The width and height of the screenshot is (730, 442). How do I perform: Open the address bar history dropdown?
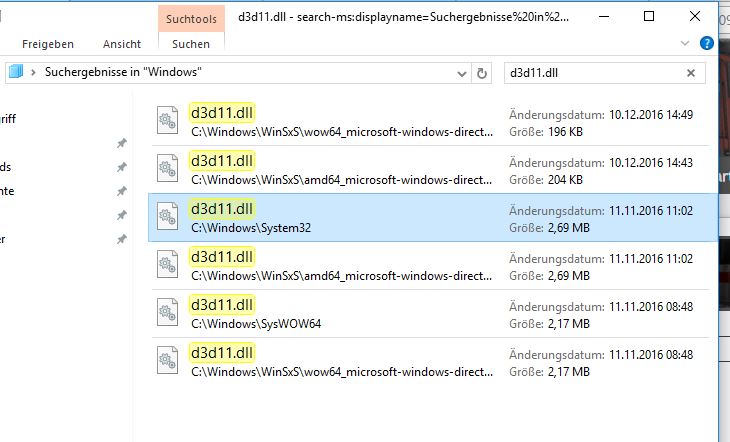point(461,73)
